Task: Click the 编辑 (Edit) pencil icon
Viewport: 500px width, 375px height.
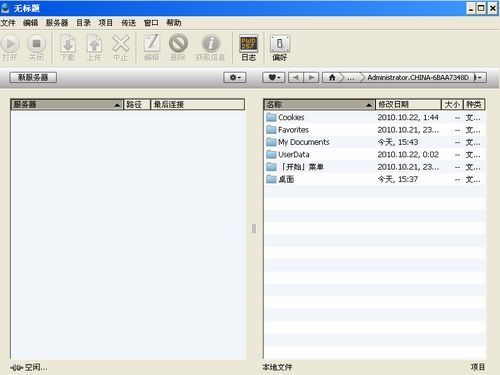Action: coord(152,44)
